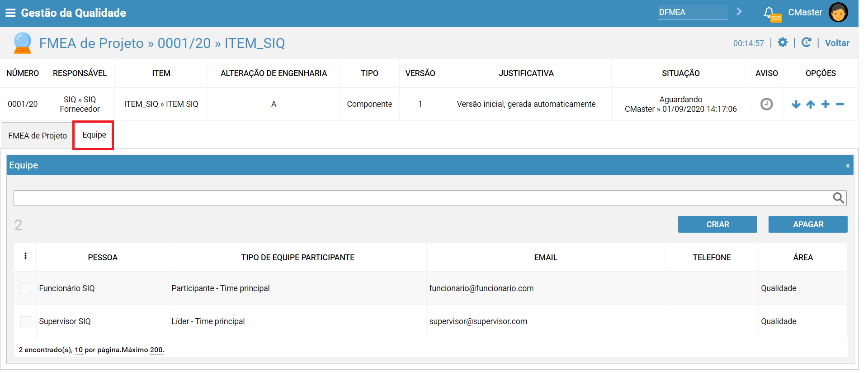Click the SITUAÇÃO column header
This screenshot has height=373, width=868.
[x=680, y=73]
